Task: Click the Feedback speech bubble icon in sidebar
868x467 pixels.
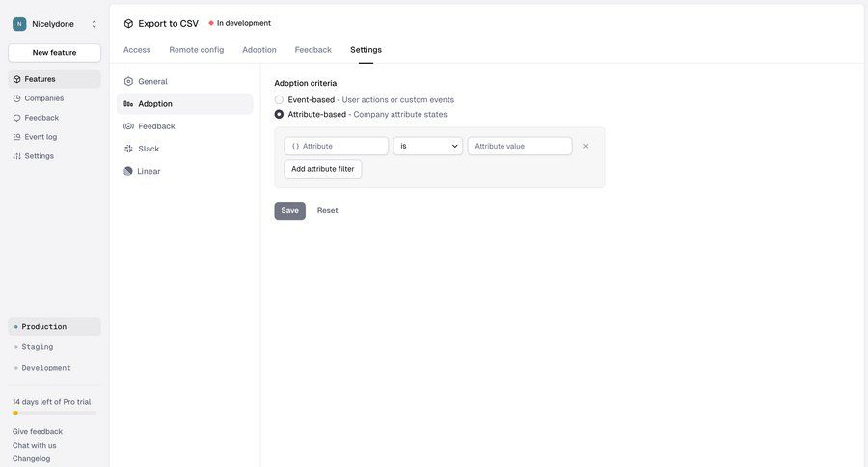Action: pyautogui.click(x=16, y=118)
